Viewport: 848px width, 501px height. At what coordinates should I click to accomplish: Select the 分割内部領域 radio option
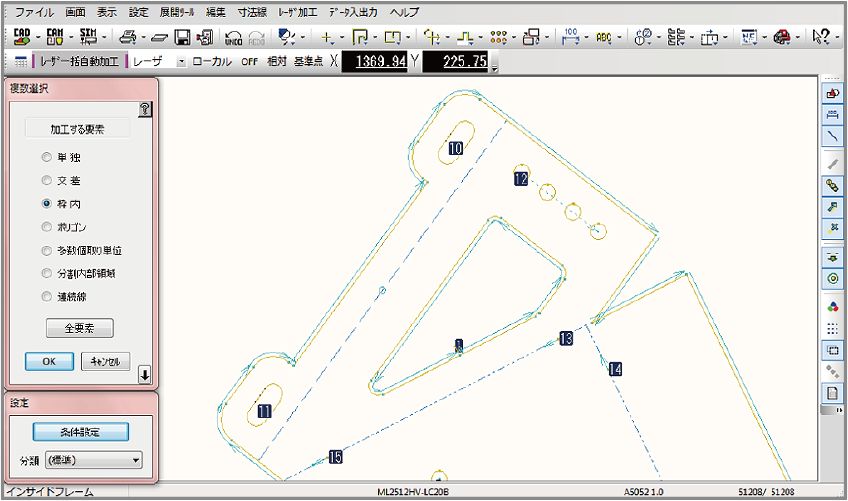(x=47, y=274)
